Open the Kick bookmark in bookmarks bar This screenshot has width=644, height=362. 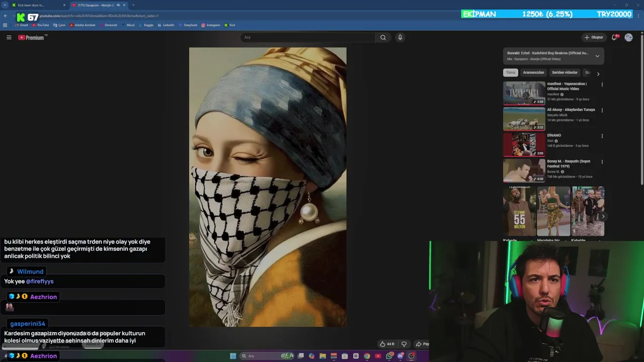230,25
